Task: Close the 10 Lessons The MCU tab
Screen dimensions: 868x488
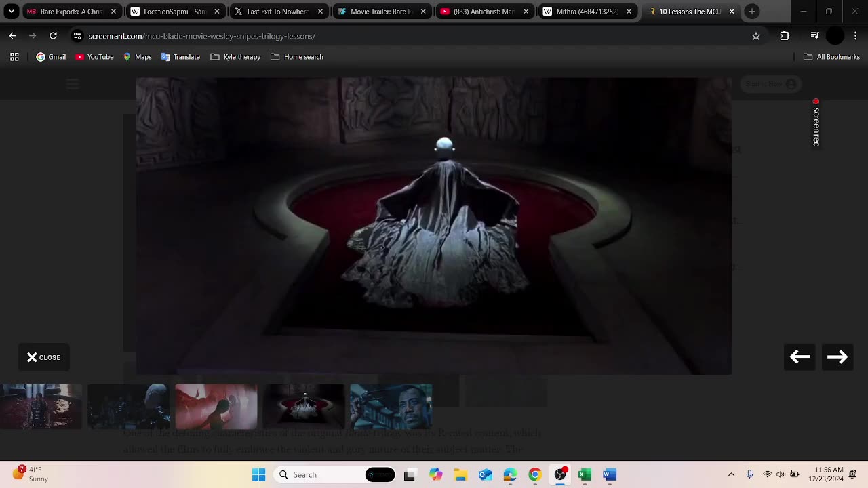Action: (x=732, y=12)
